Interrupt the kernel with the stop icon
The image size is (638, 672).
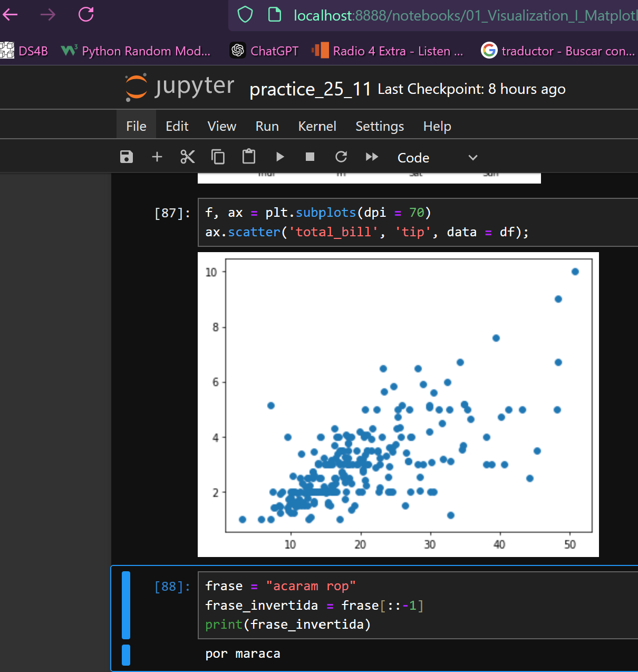coord(310,157)
